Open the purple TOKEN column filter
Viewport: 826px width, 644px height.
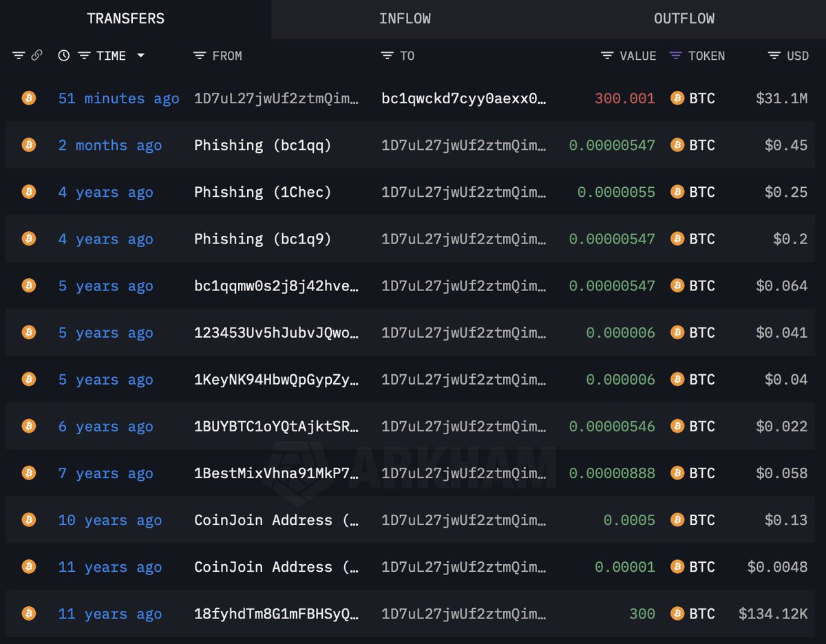tap(676, 56)
